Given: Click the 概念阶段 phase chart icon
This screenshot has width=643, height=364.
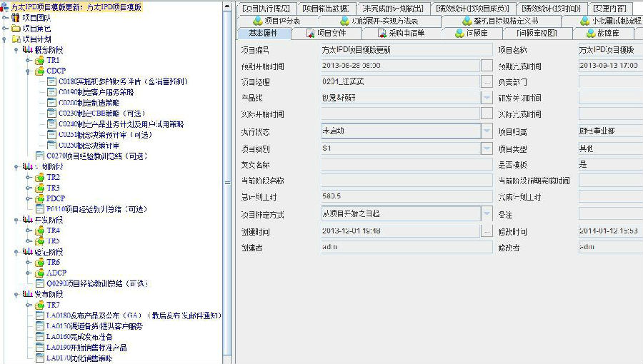Looking at the screenshot, I should 28,50.
